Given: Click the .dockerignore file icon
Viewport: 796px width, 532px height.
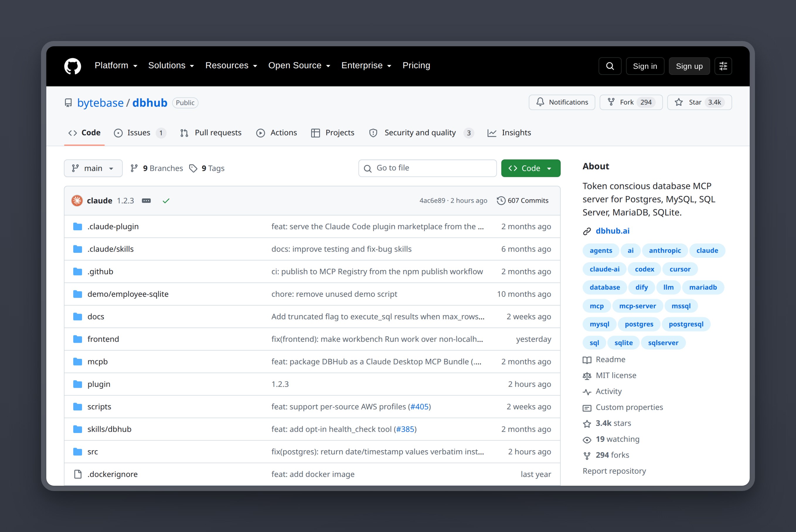Looking at the screenshot, I should tap(78, 474).
